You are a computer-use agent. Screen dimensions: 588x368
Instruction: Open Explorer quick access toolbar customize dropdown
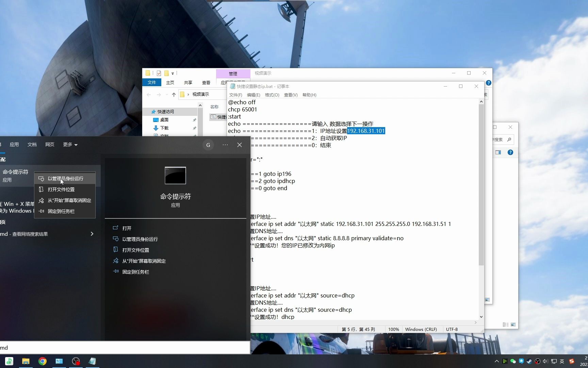click(x=173, y=73)
